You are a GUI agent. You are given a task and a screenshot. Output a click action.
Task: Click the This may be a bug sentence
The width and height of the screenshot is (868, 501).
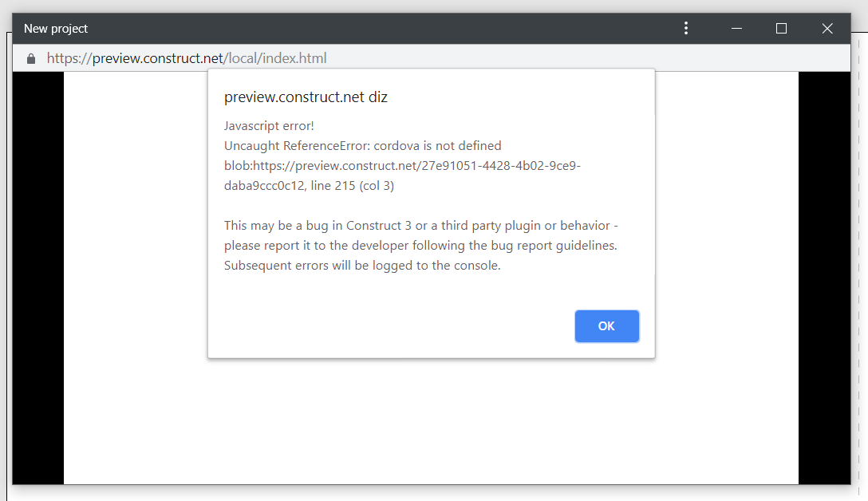(420, 225)
